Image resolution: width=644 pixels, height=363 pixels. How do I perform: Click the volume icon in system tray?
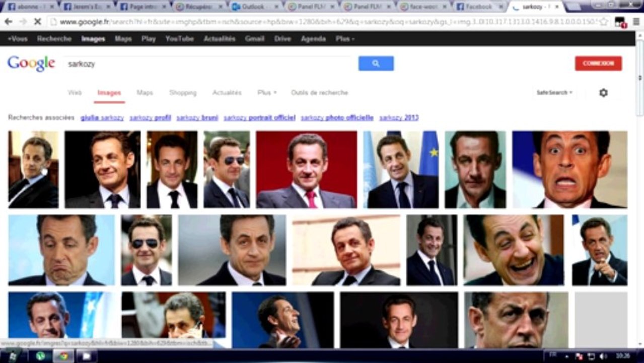click(x=602, y=356)
